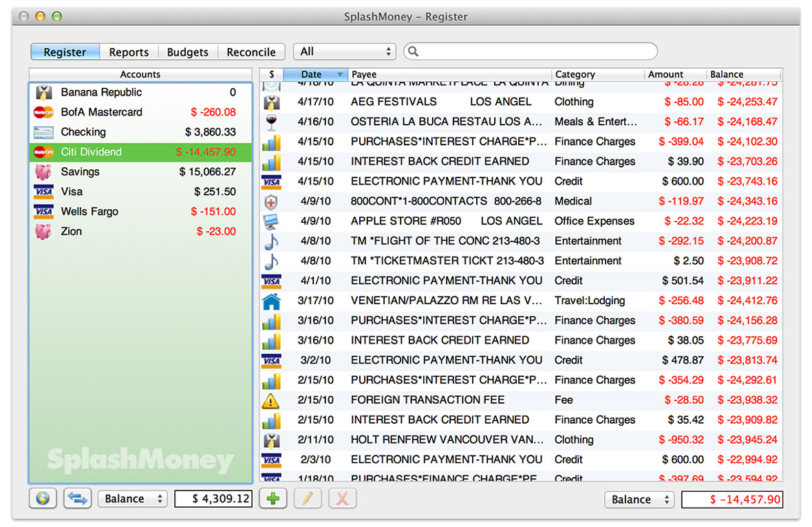Viewport: 812px width, 527px height.
Task: Click the computer icon on the APPLE STORE row
Action: click(x=271, y=222)
